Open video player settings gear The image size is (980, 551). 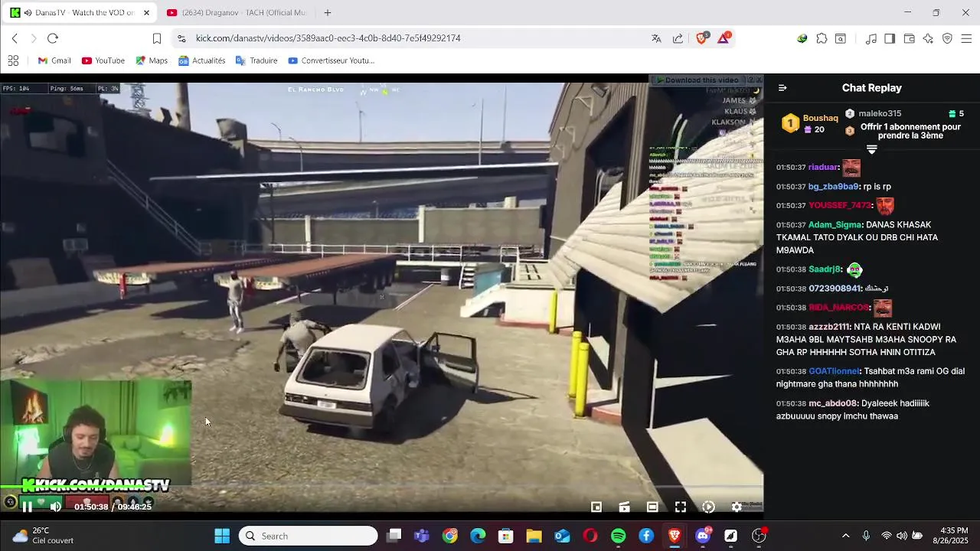click(x=737, y=507)
